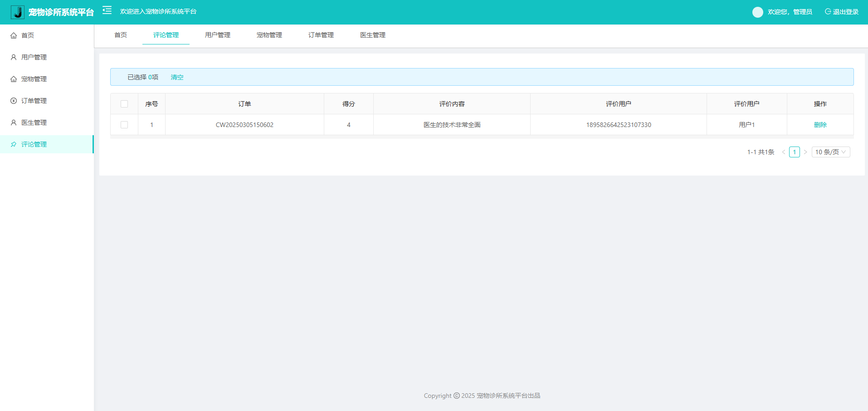This screenshot has height=411, width=868.
Task: Click the admin avatar circle
Action: click(x=757, y=12)
